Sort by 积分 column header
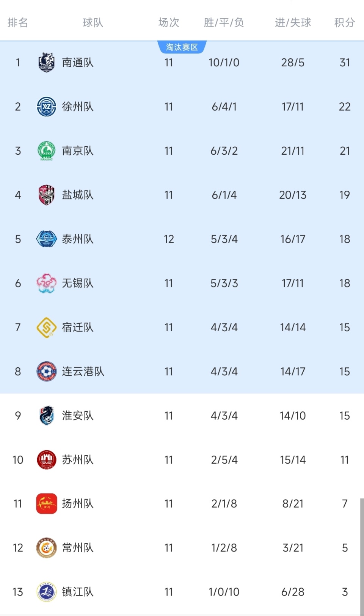Screen dimensions: 364x616 344,23
